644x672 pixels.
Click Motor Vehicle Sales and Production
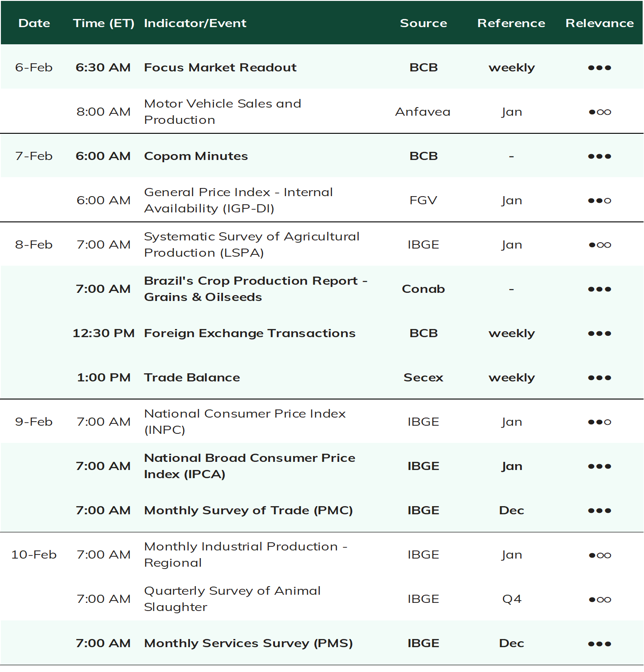(x=223, y=112)
